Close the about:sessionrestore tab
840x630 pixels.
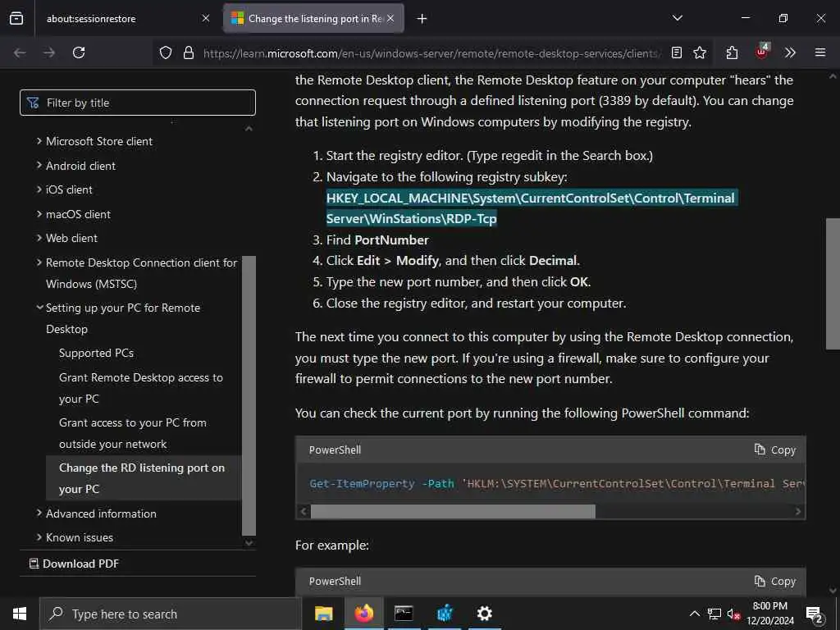(x=206, y=18)
